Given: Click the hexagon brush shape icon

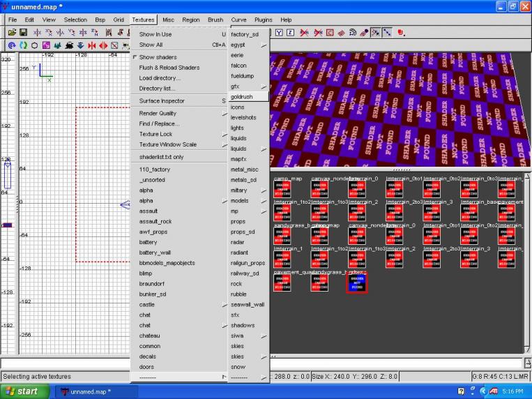Looking at the screenshot, I should tap(35, 45).
